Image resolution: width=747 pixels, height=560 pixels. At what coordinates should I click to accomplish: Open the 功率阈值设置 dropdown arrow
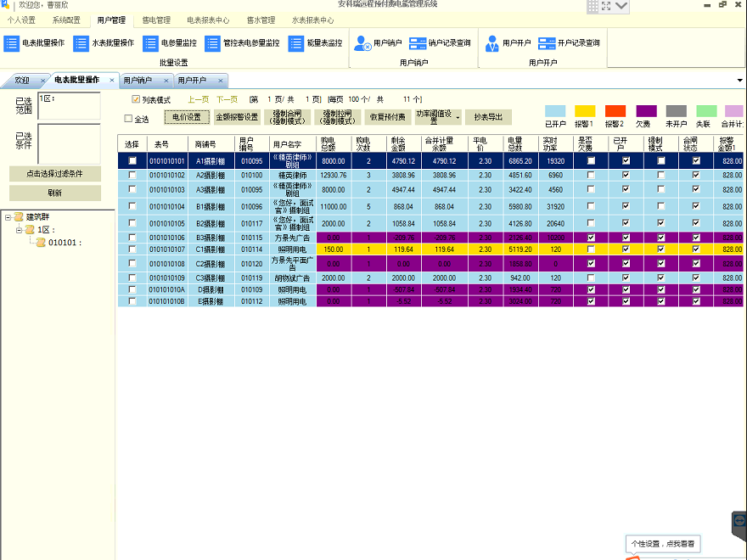[x=458, y=117]
